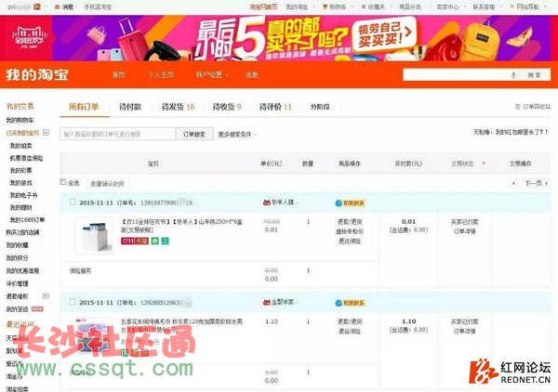This screenshot has width=558, height=392.
Task: Open the 卖家中心 dropdown in top bar
Action: (449, 7)
